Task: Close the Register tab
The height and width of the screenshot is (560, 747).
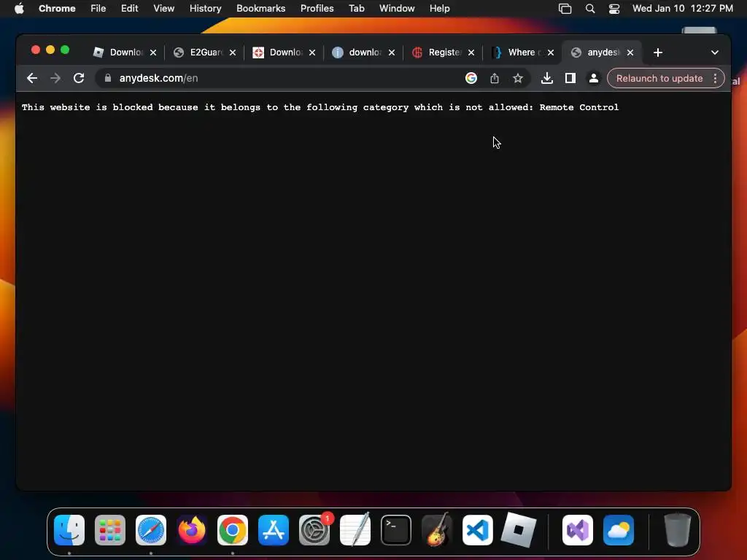Action: click(x=471, y=52)
